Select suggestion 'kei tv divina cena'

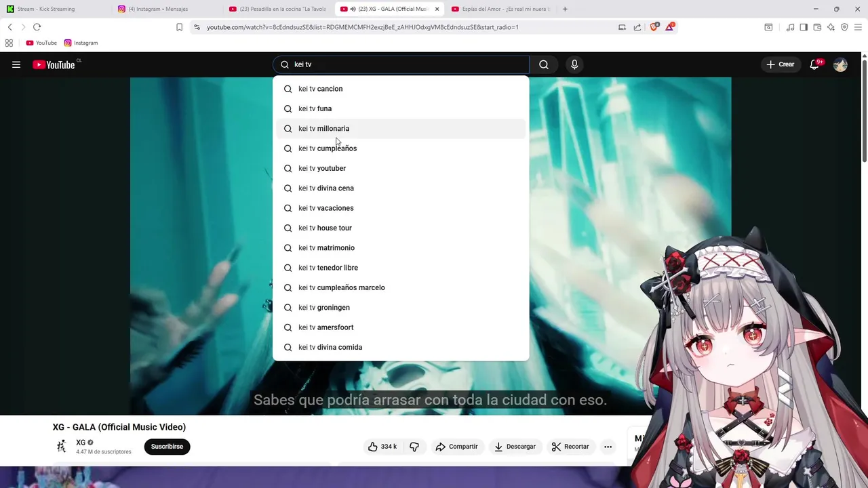point(401,188)
